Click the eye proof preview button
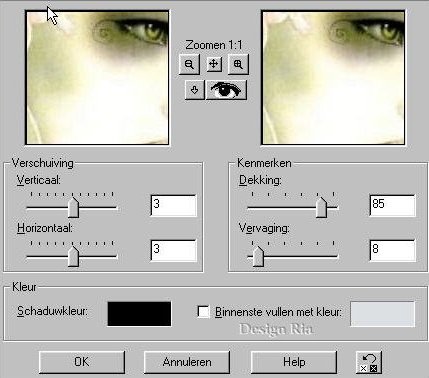The width and height of the screenshot is (429, 378). (x=226, y=90)
